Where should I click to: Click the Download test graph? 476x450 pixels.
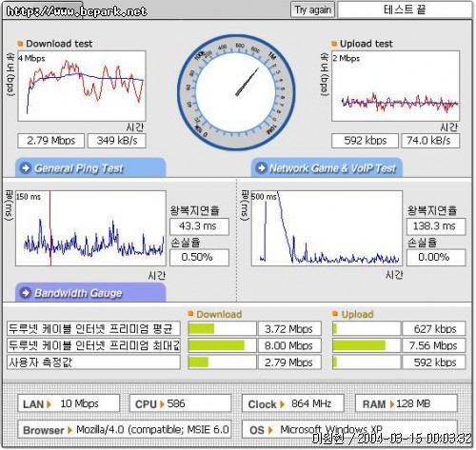pos(82,86)
